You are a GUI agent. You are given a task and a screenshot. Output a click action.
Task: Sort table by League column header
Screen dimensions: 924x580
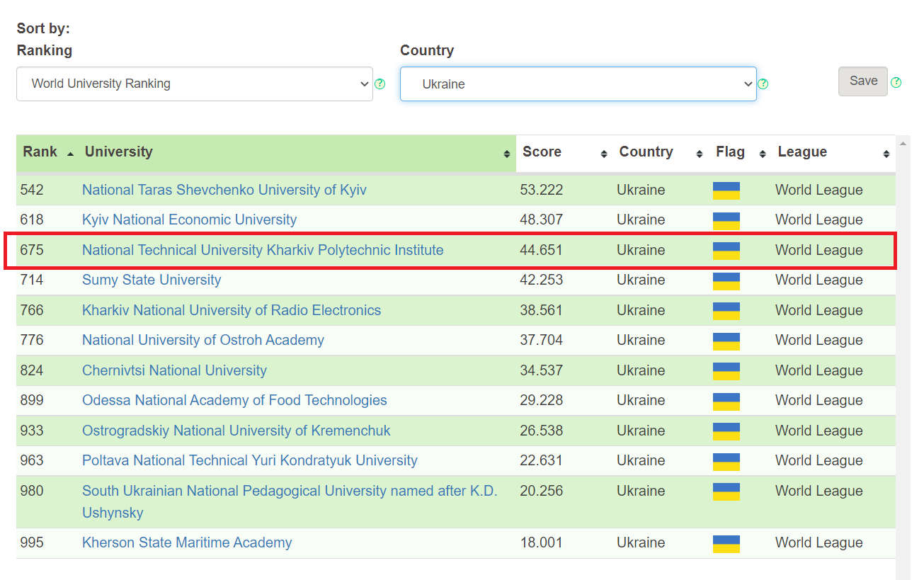click(833, 152)
